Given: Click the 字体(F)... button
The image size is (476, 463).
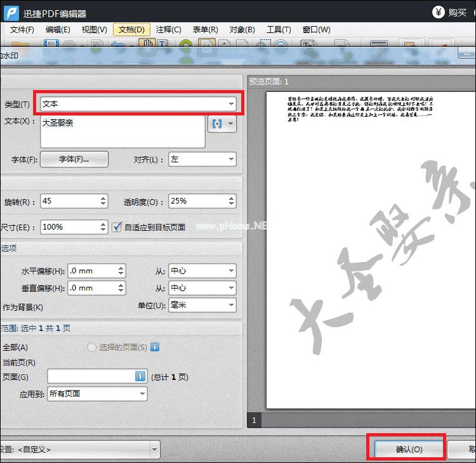Looking at the screenshot, I should tap(74, 159).
